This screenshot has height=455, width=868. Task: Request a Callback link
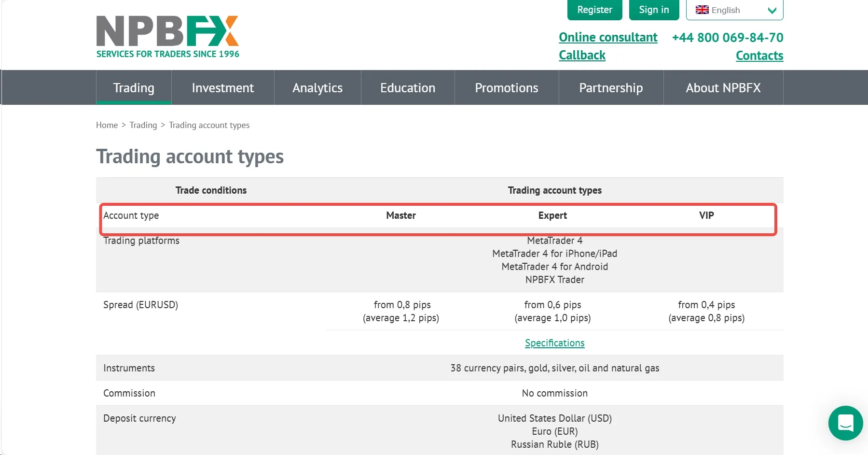(x=582, y=56)
